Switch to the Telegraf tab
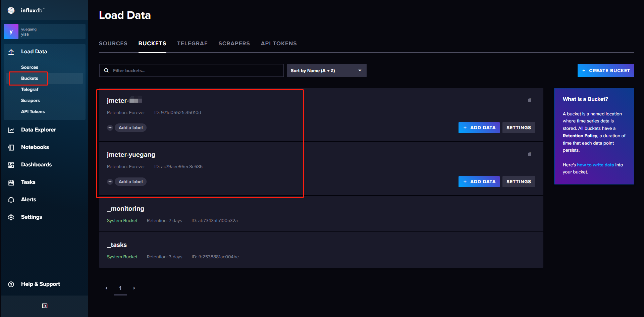The height and width of the screenshot is (317, 644). (192, 44)
